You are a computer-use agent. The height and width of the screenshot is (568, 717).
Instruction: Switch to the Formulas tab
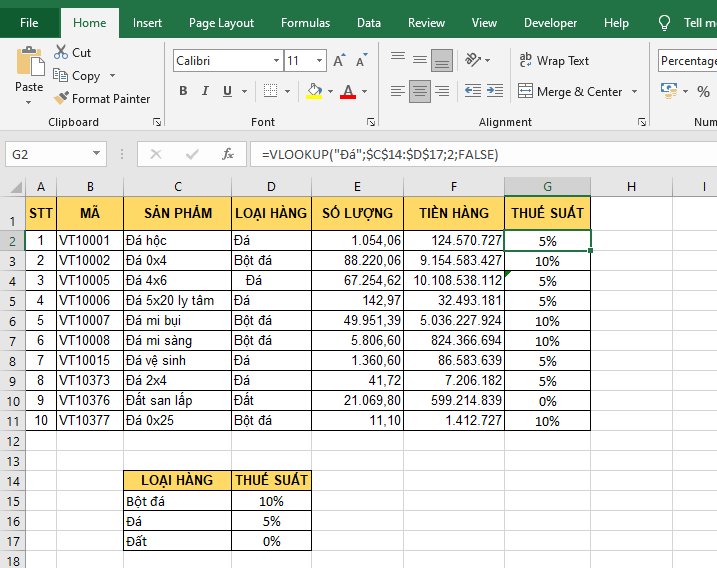pyautogui.click(x=305, y=23)
